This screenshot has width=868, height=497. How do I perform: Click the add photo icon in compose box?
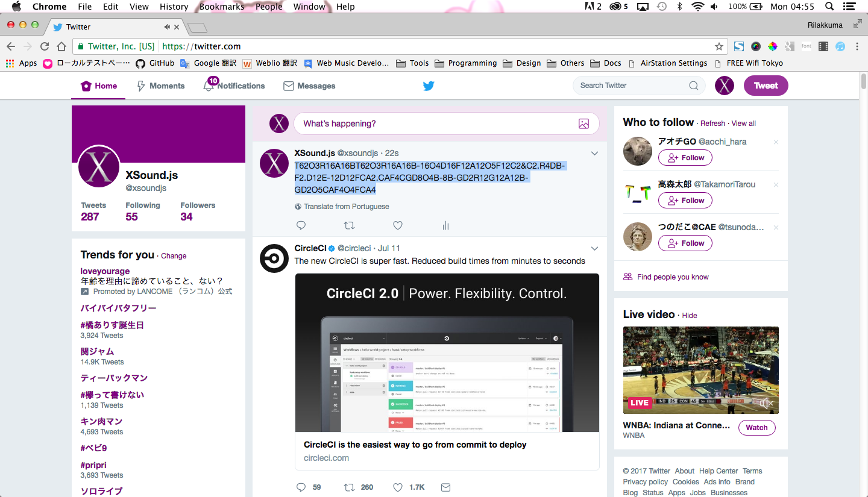[x=583, y=123]
